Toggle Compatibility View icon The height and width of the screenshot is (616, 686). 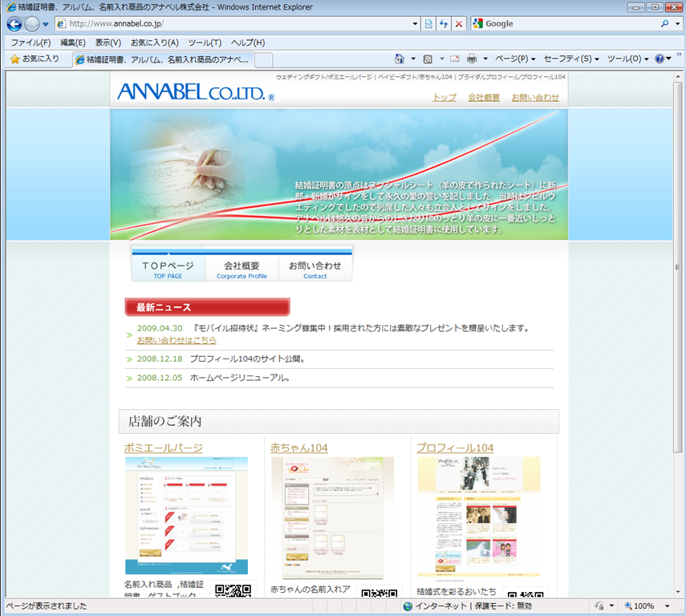(428, 23)
